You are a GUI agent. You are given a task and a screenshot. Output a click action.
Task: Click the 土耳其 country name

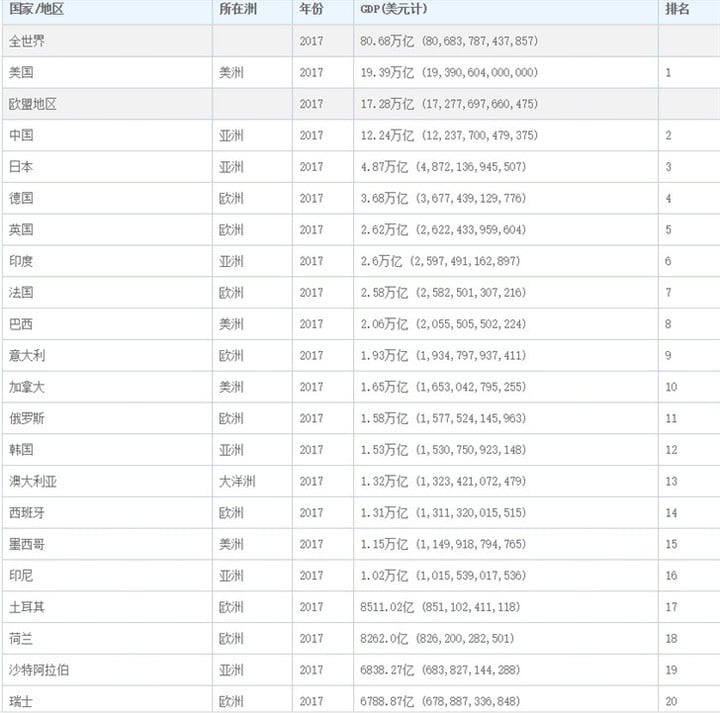27,607
